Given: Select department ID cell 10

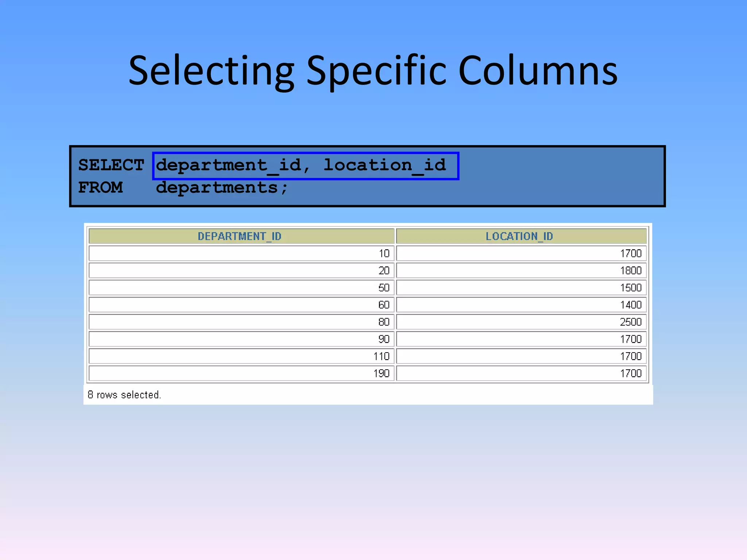Looking at the screenshot, I should pyautogui.click(x=241, y=253).
